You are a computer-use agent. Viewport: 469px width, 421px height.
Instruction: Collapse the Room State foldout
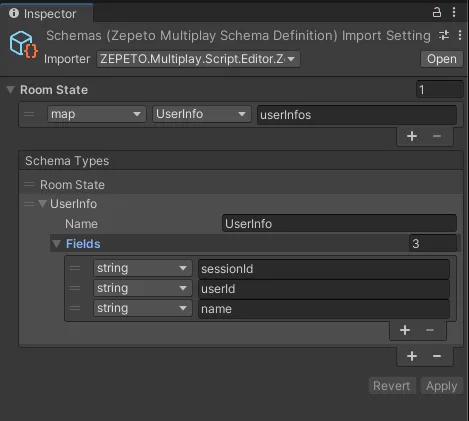tap(11, 90)
